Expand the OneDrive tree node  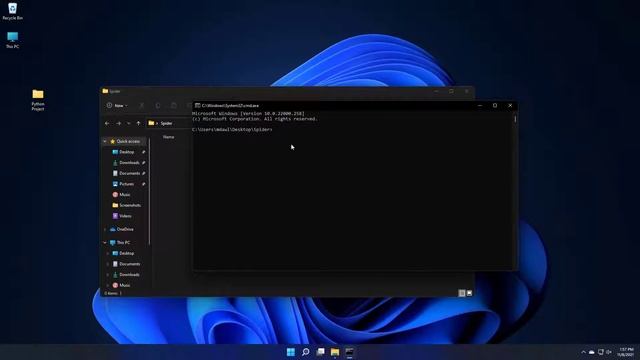[105, 229]
